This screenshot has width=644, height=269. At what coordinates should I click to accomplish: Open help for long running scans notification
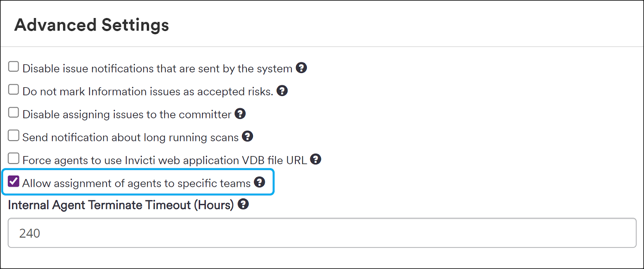pos(248,137)
